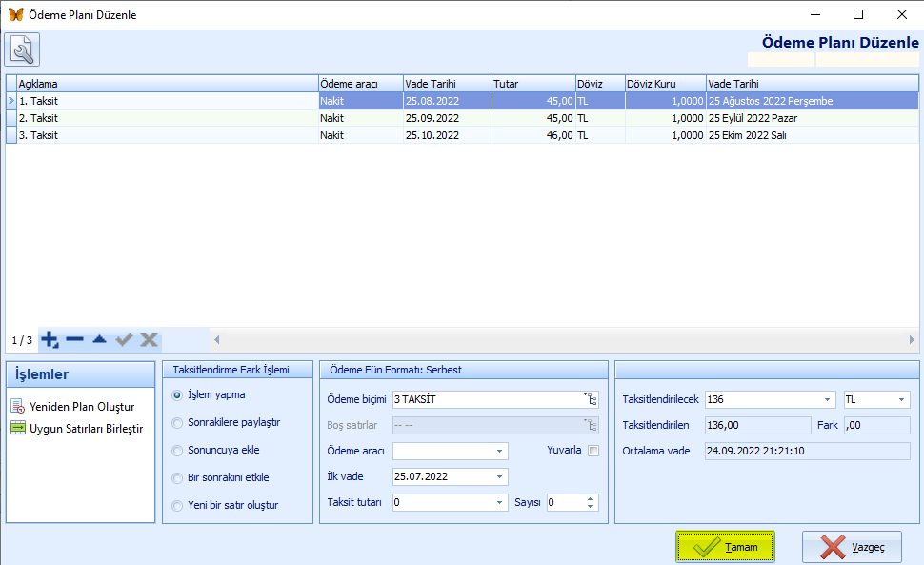Select Sonuncuya ekle radio option
The width and height of the screenshot is (924, 565).
[177, 451]
